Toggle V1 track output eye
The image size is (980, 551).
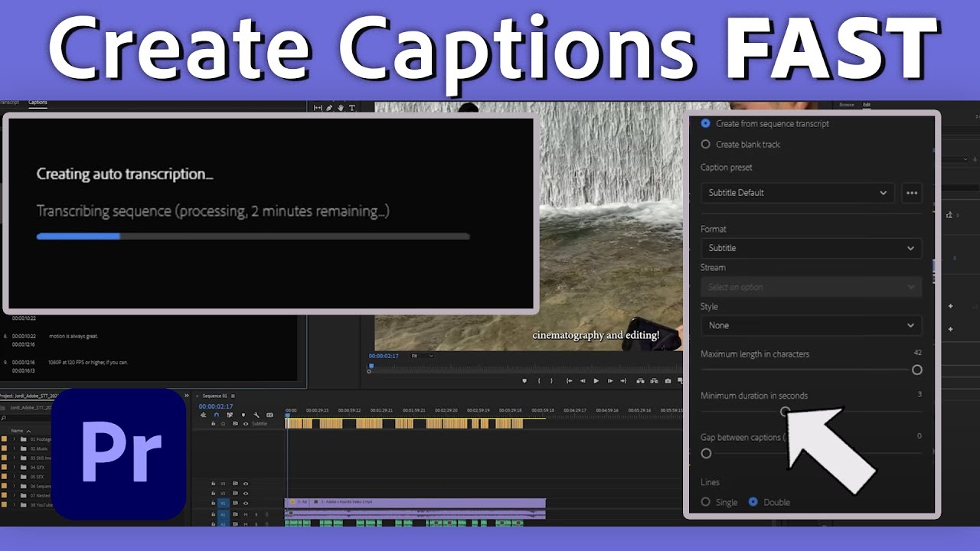246,504
